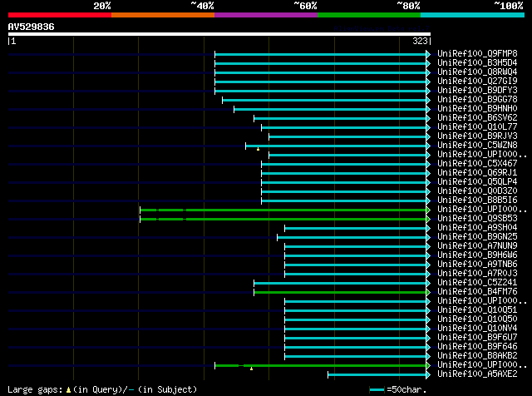
Task: Select the UniRef100_B9RJV3 label
Action: (477, 136)
